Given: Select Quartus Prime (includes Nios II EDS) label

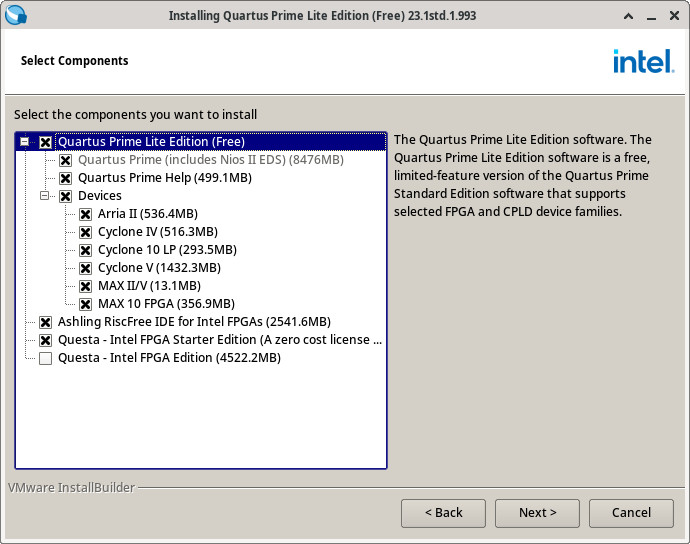Looking at the screenshot, I should point(211,160).
